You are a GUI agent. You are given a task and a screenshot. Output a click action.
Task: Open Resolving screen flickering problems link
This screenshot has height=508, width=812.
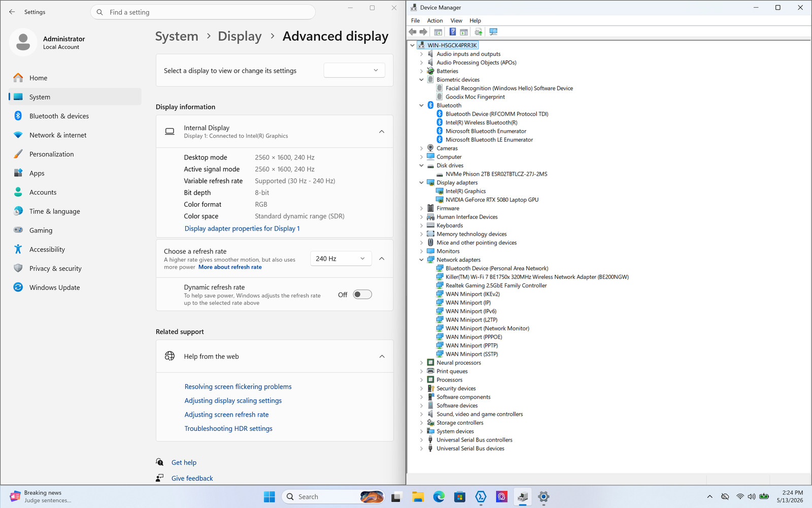click(238, 387)
